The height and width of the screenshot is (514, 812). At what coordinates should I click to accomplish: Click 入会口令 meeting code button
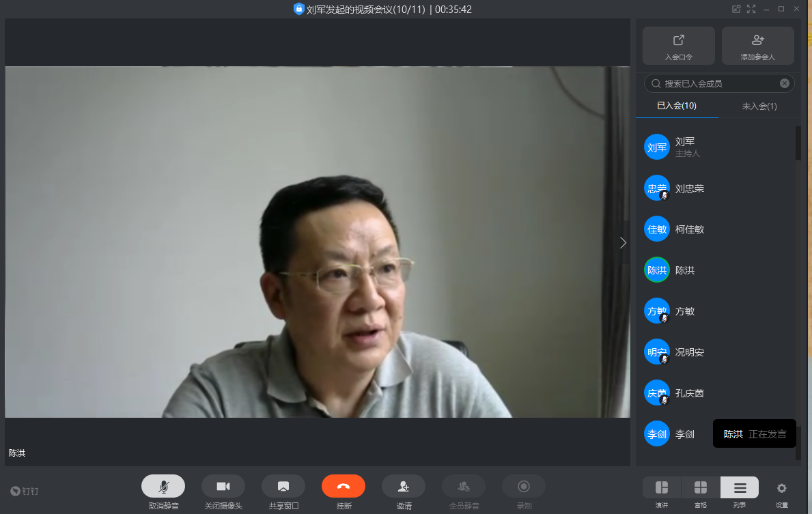679,46
